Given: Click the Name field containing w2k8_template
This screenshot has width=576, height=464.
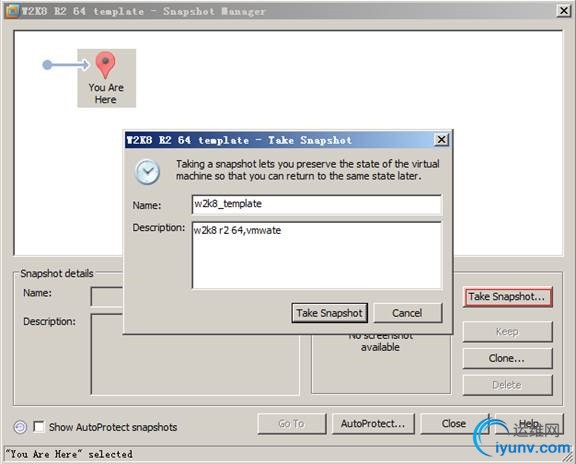Looking at the screenshot, I should coord(317,204).
